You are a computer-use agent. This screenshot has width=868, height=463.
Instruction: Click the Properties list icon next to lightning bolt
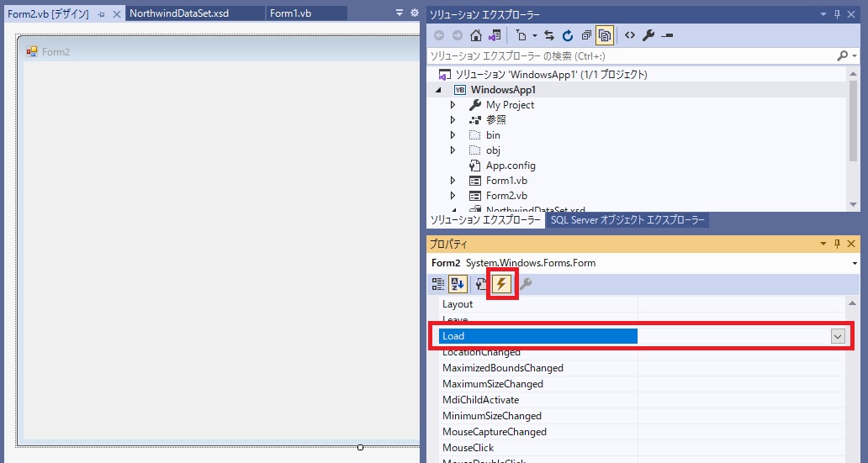click(482, 284)
